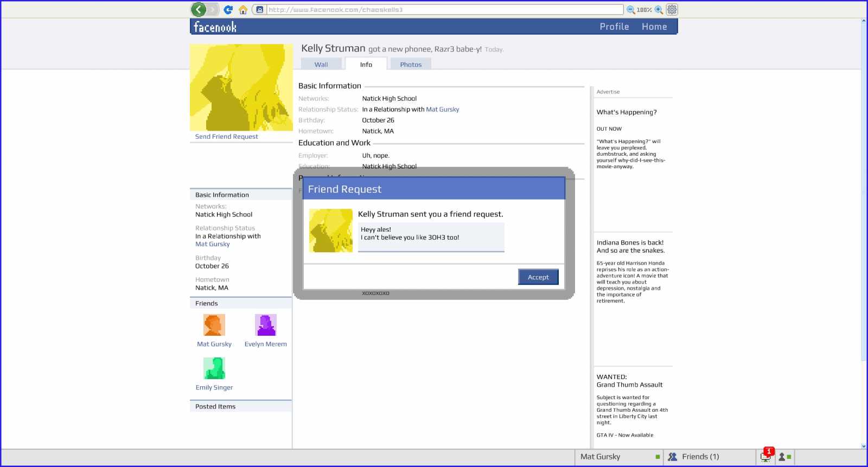The width and height of the screenshot is (868, 467).
Task: Zoom in with the plus magnifier
Action: (x=659, y=10)
